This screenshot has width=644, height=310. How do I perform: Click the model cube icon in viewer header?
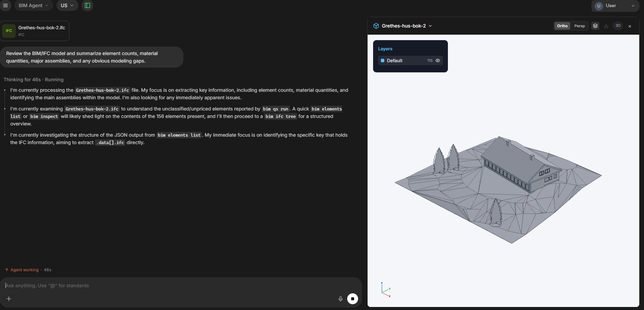coord(376,26)
